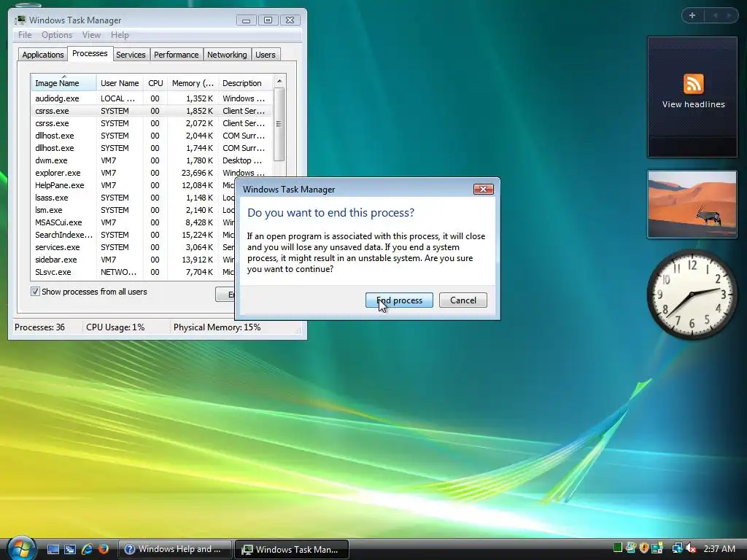The image size is (747, 560).
Task: Click the muted volume speaker tray icon
Action: [691, 548]
